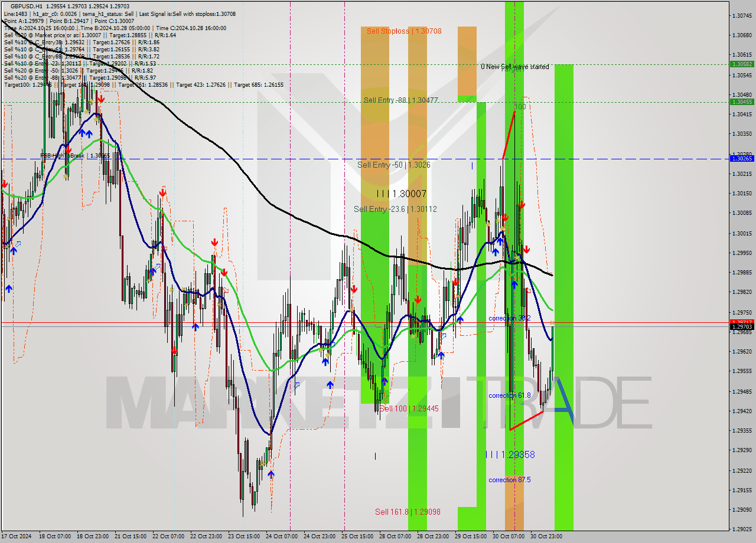Click the highlighted 1.30582 price tag
756x543 pixels.
tap(742, 64)
